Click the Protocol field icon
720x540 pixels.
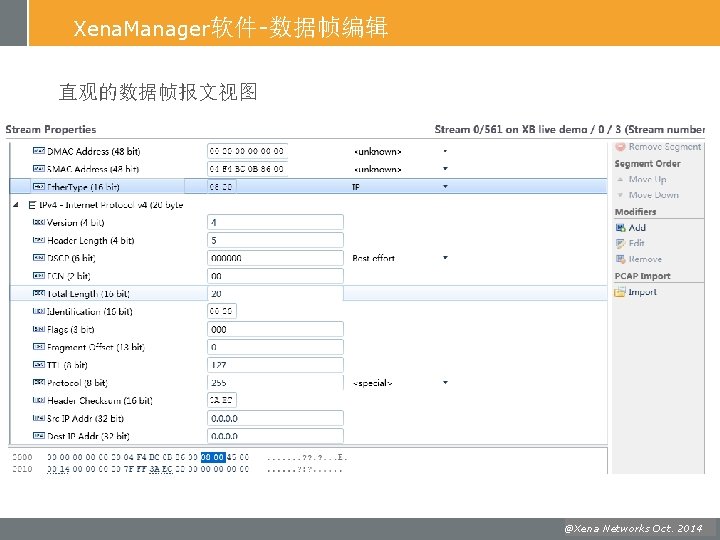point(39,382)
